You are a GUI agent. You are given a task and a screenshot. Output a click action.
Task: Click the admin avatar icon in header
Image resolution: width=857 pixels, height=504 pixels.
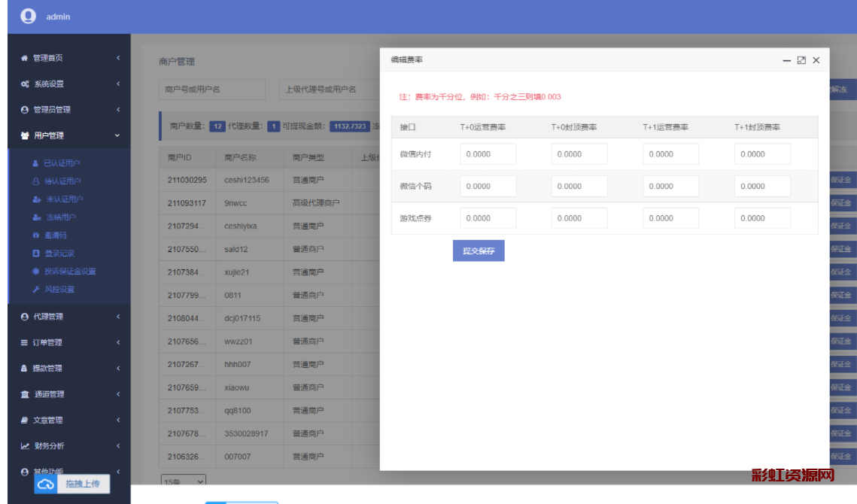[x=29, y=16]
